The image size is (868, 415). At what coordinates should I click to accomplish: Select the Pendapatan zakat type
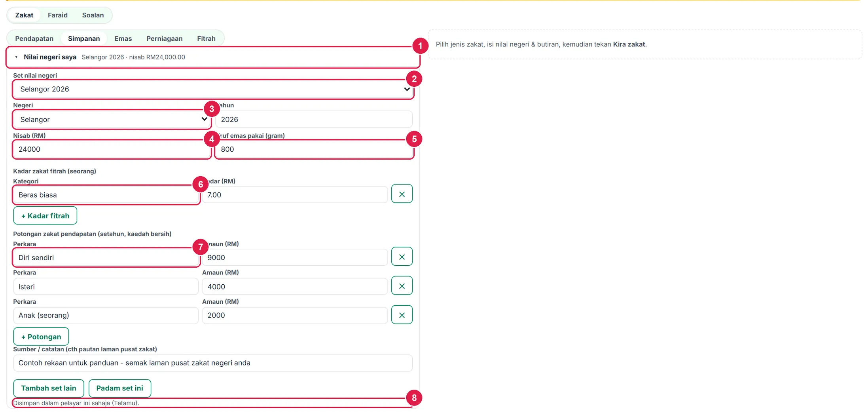click(34, 38)
